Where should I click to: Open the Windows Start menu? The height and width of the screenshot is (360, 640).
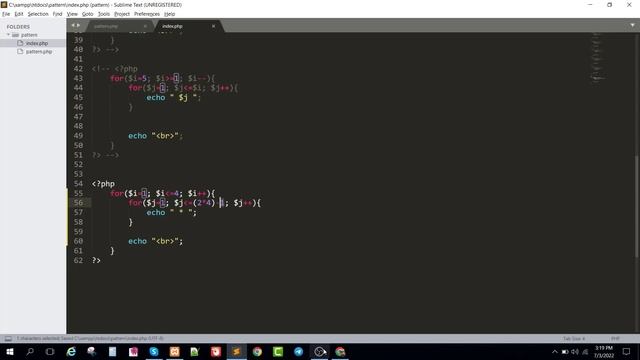[9, 351]
